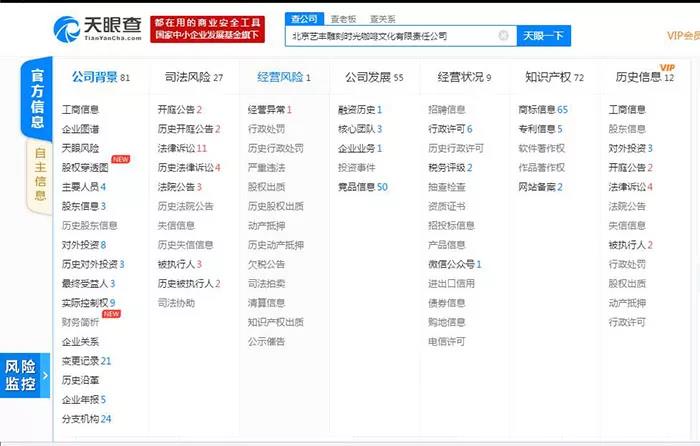The height and width of the screenshot is (446, 700).
Task: Open 核心团队 3
Action: tap(360, 129)
